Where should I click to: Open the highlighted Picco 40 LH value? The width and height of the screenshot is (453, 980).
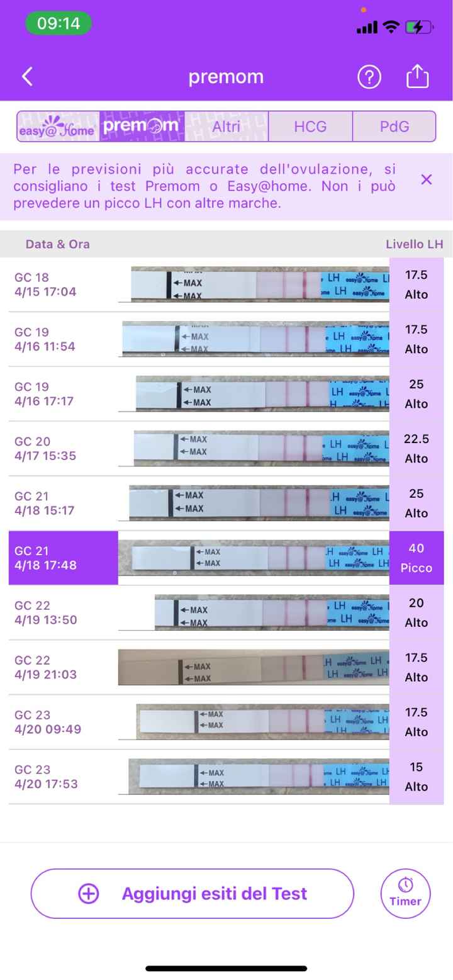tap(416, 558)
